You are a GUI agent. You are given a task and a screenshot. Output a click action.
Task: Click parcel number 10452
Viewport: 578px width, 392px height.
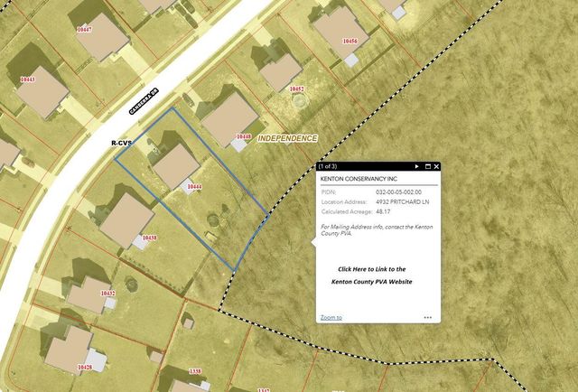point(296,89)
